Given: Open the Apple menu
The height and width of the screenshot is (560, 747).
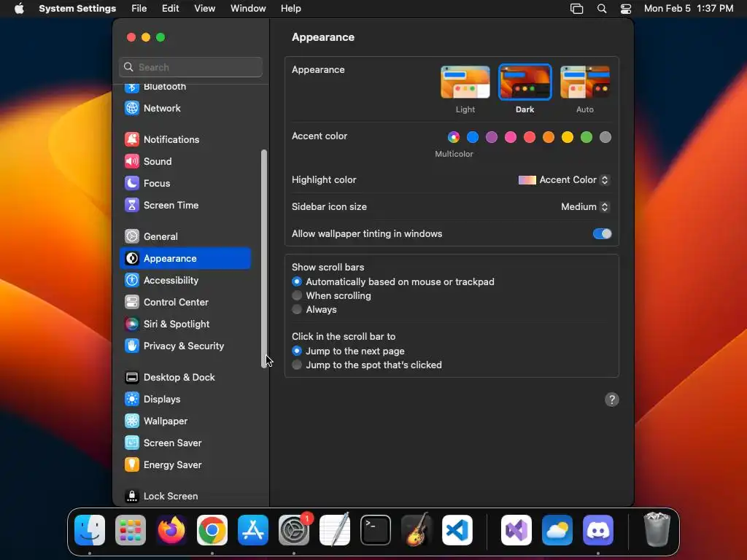Looking at the screenshot, I should click(x=19, y=9).
